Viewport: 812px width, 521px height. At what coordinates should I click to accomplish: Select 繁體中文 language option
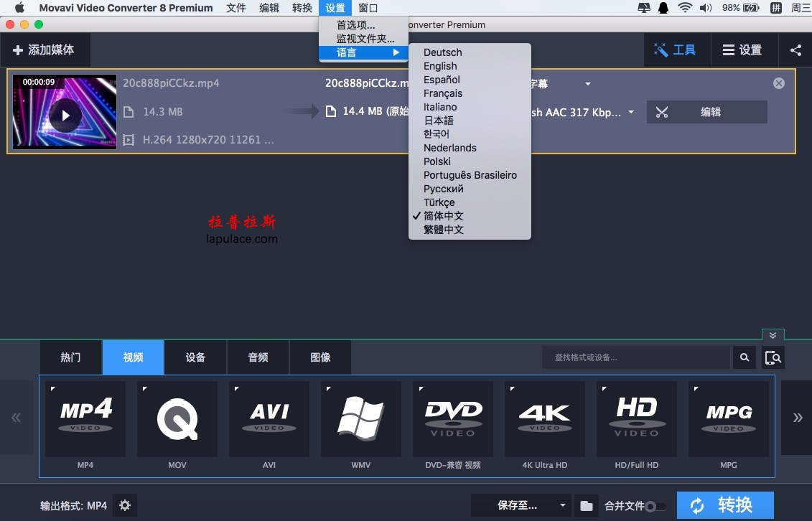tap(444, 230)
